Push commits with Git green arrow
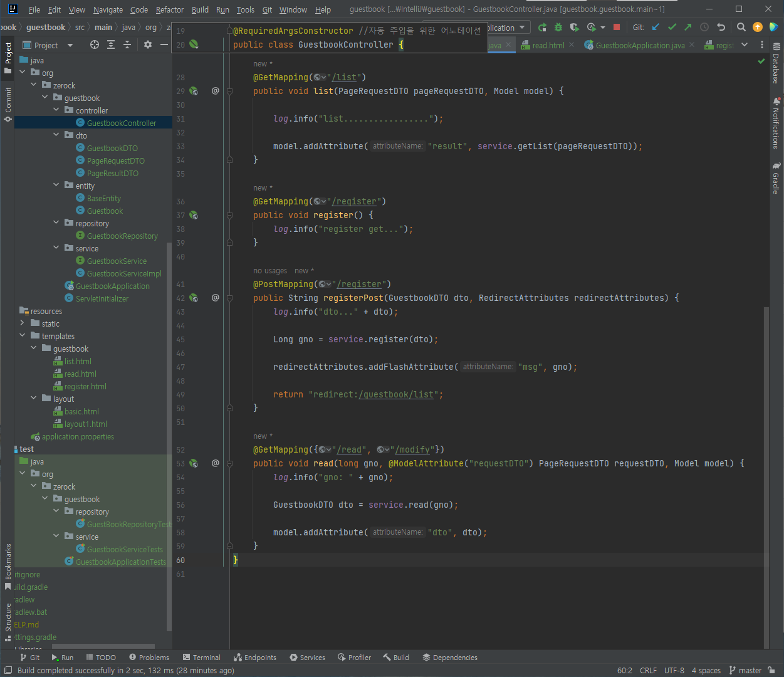Screen dimensions: 784x677 pyautogui.click(x=688, y=27)
